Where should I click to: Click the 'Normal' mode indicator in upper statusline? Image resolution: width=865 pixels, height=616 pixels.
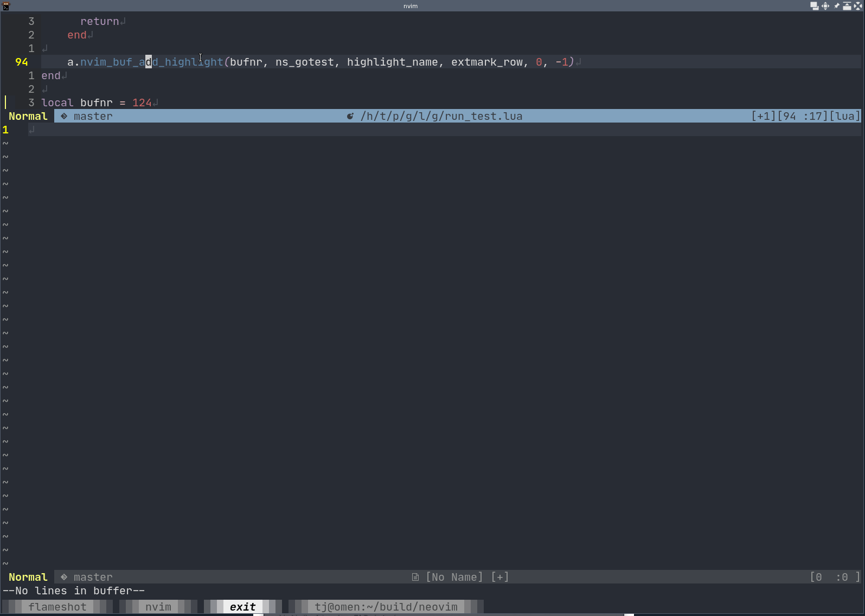[x=28, y=116]
